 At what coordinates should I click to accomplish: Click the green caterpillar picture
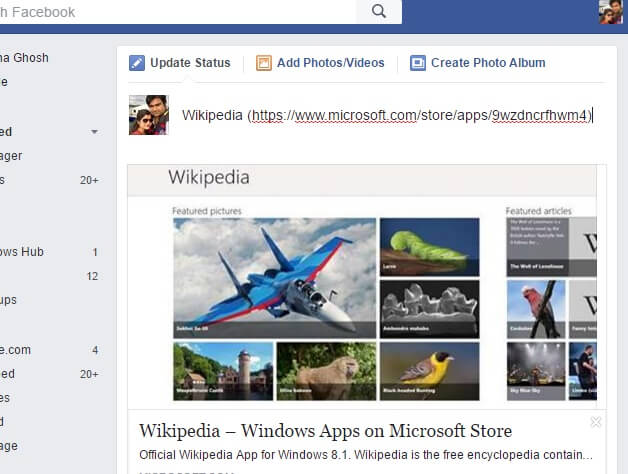click(x=429, y=247)
